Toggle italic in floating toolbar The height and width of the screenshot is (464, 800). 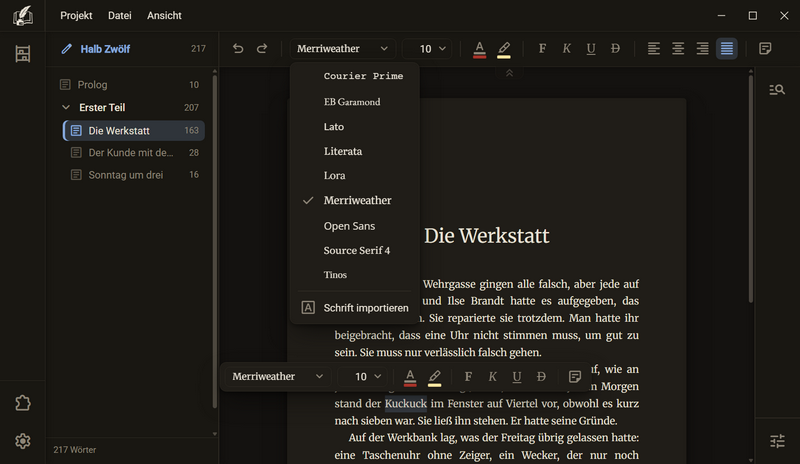[492, 376]
